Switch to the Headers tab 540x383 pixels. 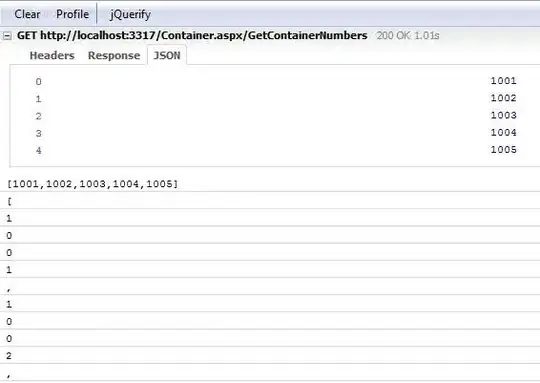[x=52, y=55]
